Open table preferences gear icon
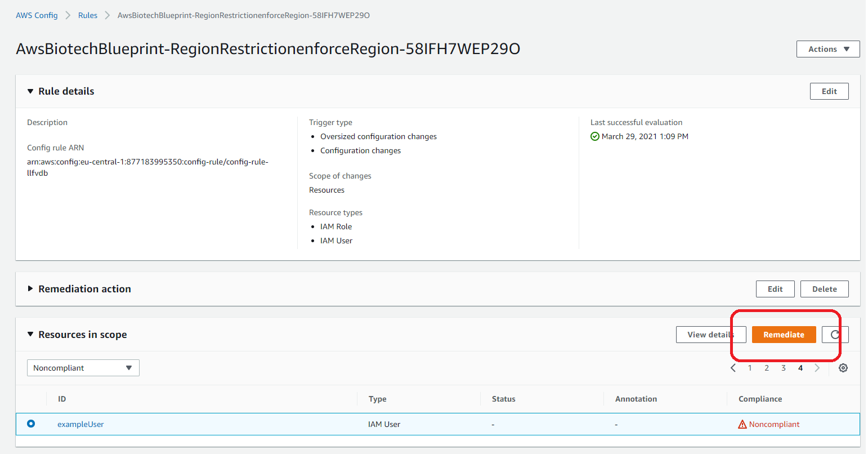Image resolution: width=868 pixels, height=454 pixels. [843, 368]
